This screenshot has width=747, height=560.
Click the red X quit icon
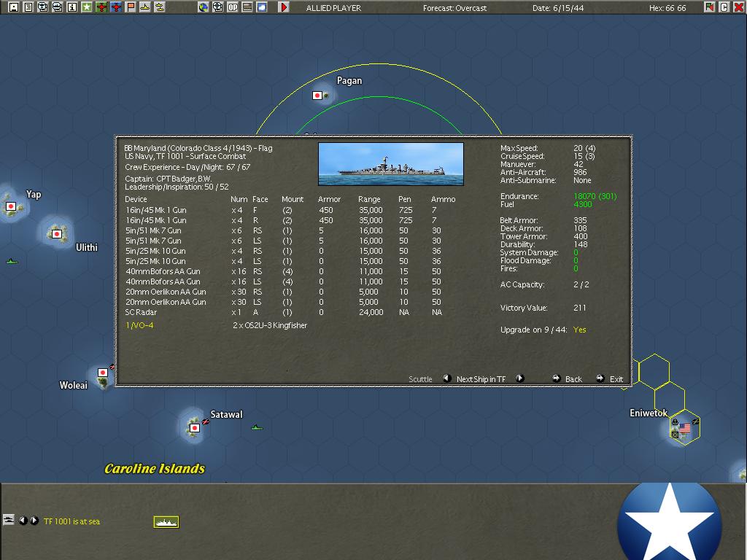coord(739,7)
